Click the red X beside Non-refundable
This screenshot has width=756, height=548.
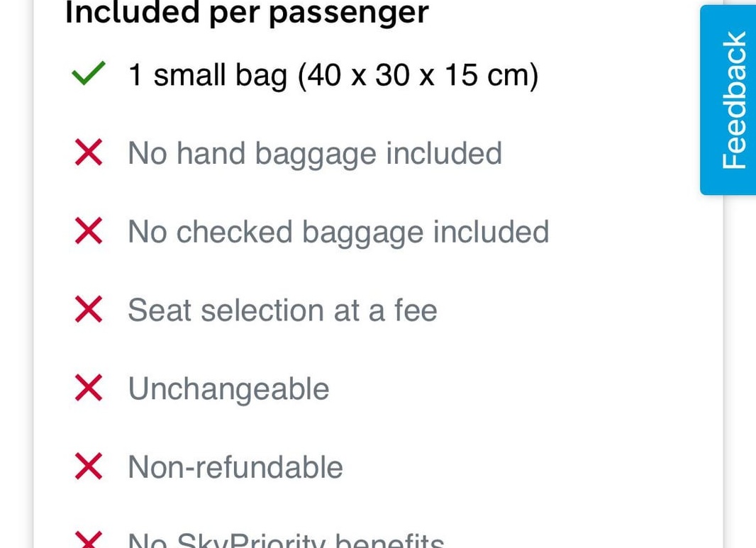point(89,468)
